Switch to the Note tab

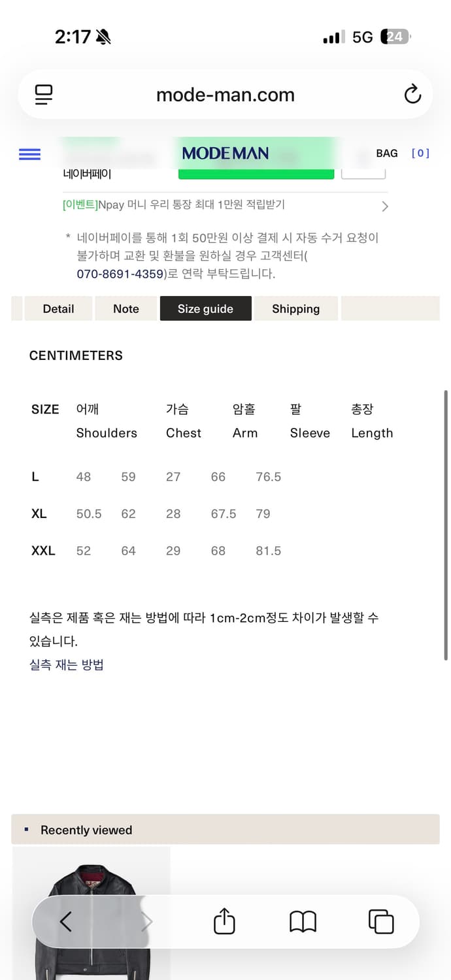[x=126, y=309]
